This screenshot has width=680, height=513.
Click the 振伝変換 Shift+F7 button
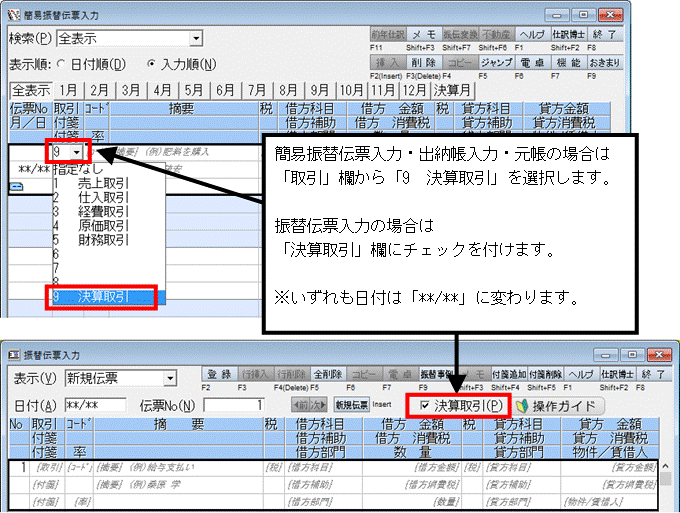(x=460, y=34)
